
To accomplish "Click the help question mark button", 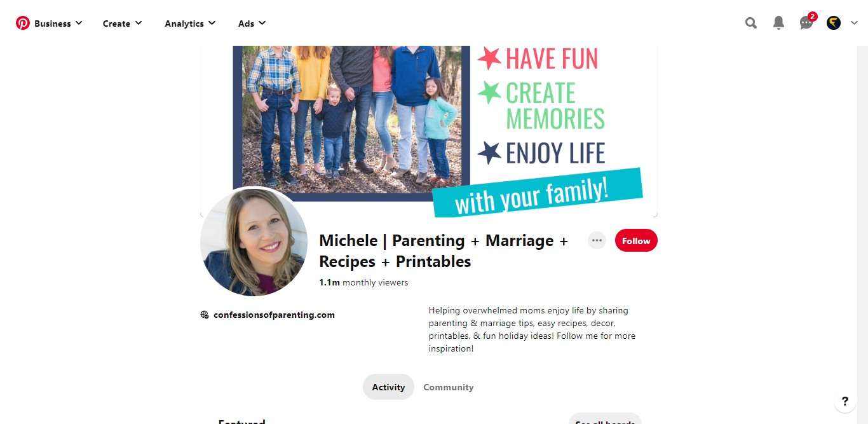I will point(845,401).
